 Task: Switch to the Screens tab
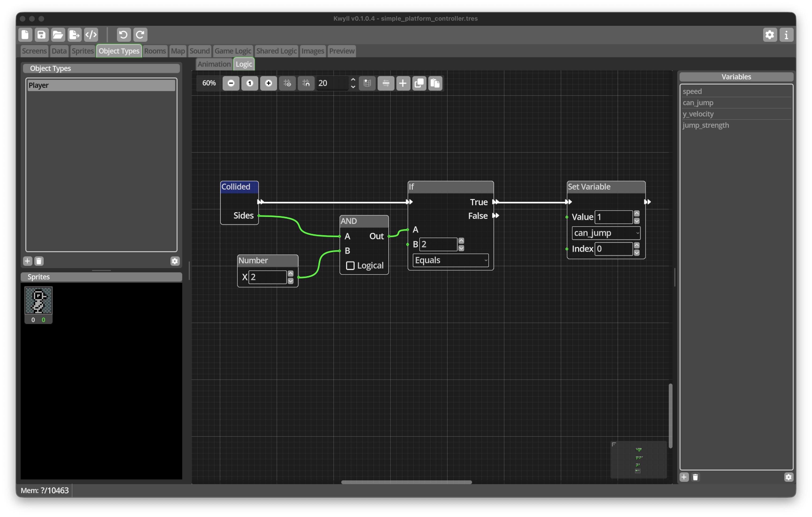[x=34, y=51]
